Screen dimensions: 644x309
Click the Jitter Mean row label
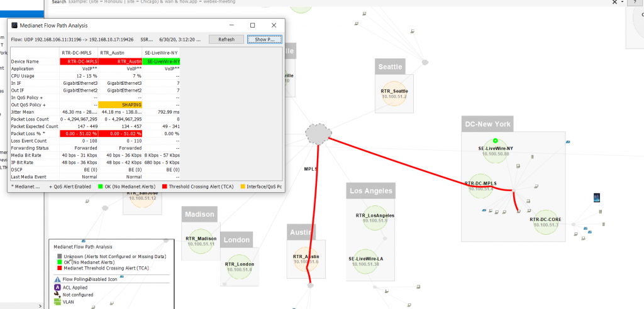(23, 112)
